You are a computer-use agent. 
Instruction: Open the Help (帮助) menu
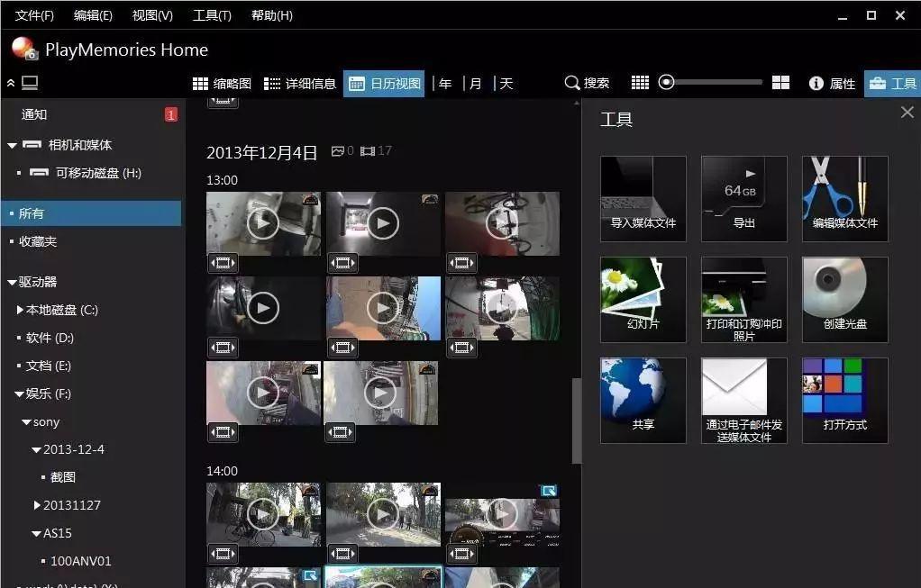[x=272, y=15]
